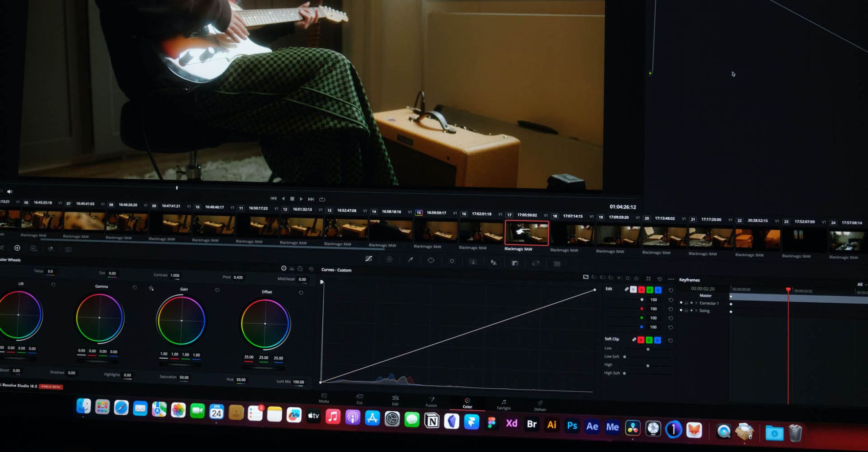Viewport: 868px width, 452px height.
Task: Open the Sizing palette icon
Action: (x=535, y=263)
